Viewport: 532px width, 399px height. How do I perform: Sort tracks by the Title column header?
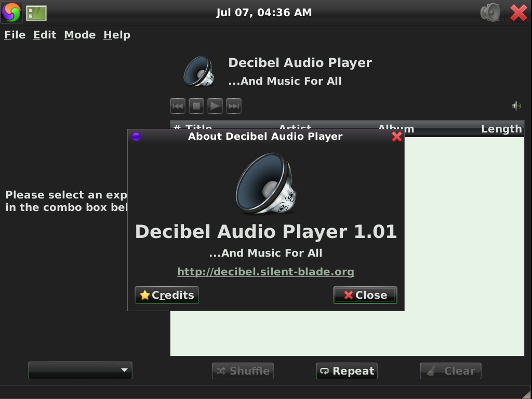point(199,128)
